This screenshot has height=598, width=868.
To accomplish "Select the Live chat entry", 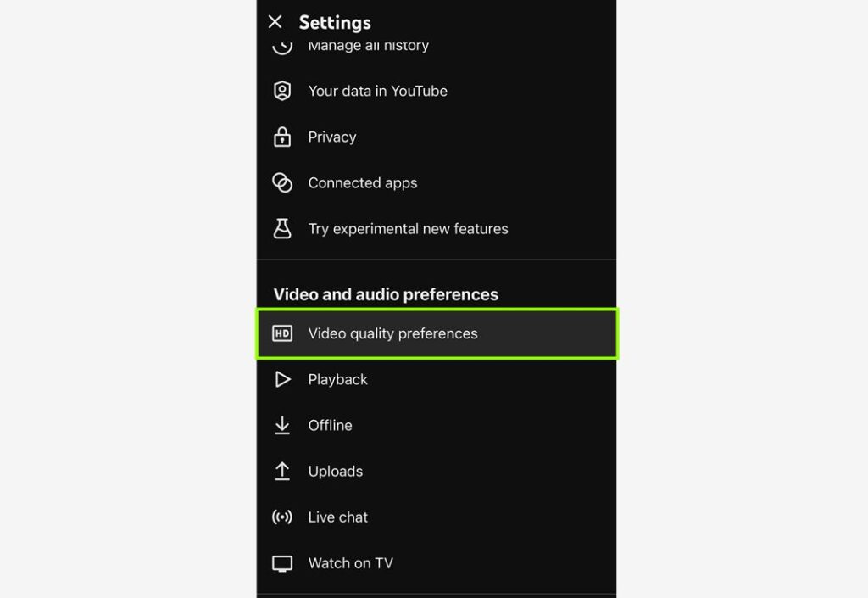I will (x=437, y=517).
